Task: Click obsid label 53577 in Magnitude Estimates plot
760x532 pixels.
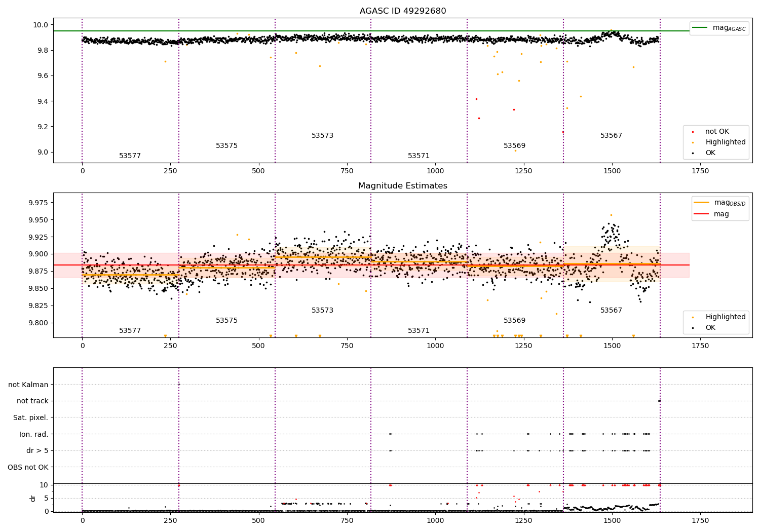Action: tap(130, 331)
